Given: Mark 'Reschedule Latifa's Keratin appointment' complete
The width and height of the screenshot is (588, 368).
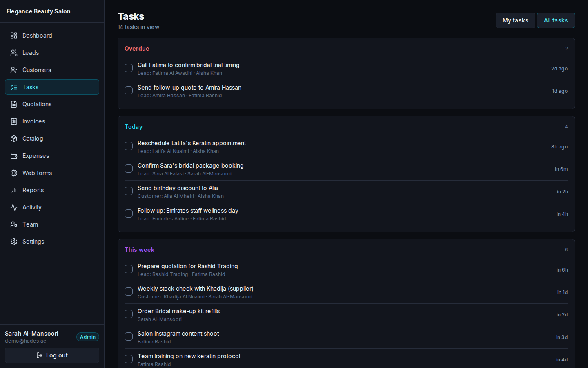Looking at the screenshot, I should 129,146.
